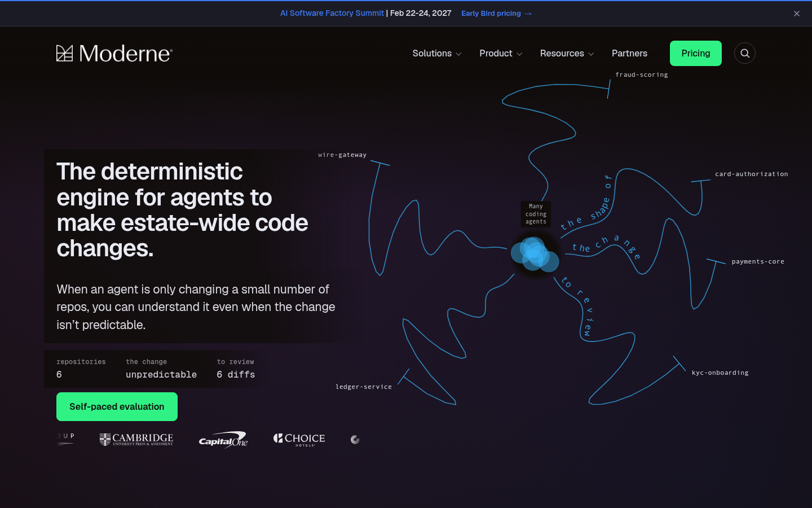
Task: Click the deterministic engine headline
Action: [x=182, y=210]
